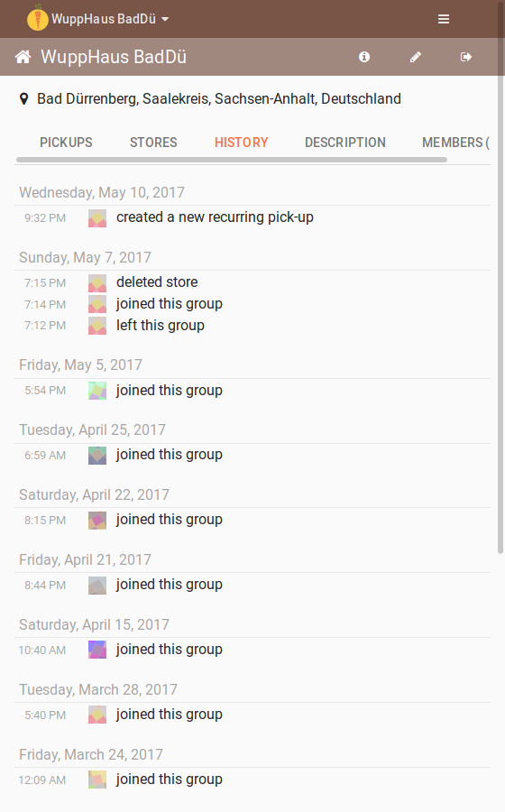
Task: Switch to the Stores tab
Action: tap(153, 143)
